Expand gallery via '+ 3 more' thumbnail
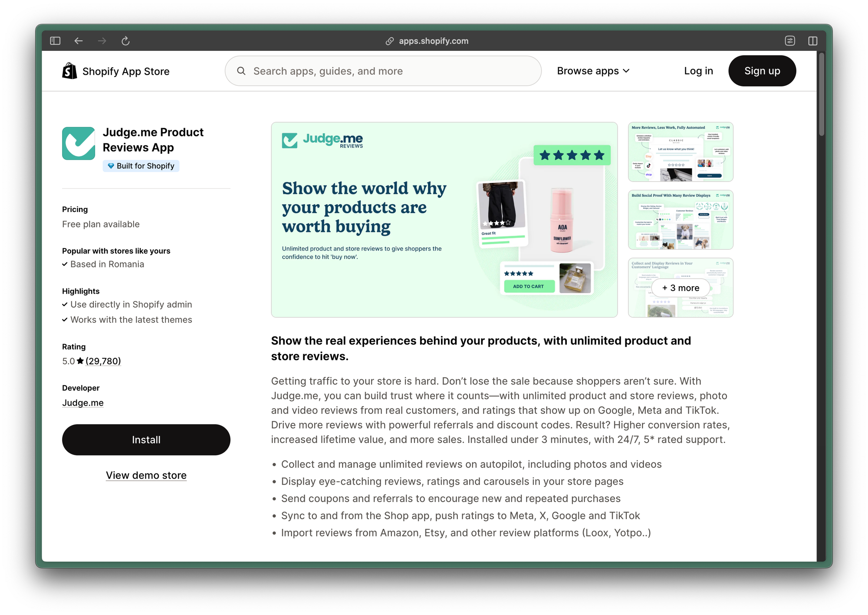 681,288
